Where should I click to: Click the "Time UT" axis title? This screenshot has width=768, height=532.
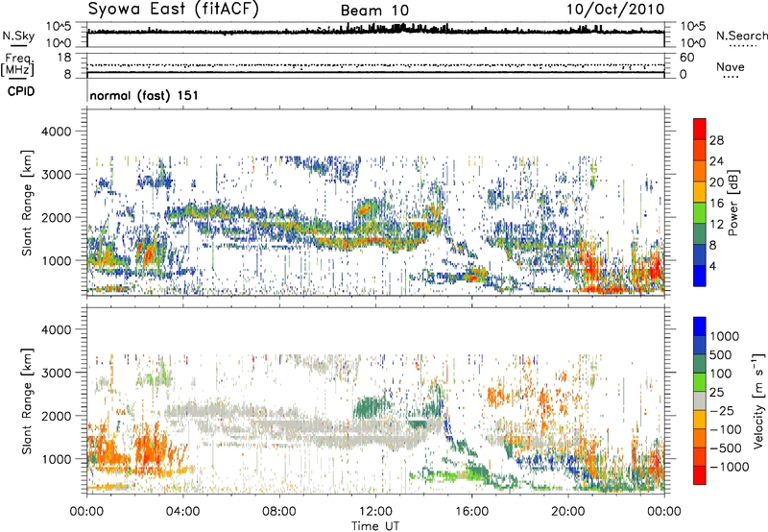[375, 526]
